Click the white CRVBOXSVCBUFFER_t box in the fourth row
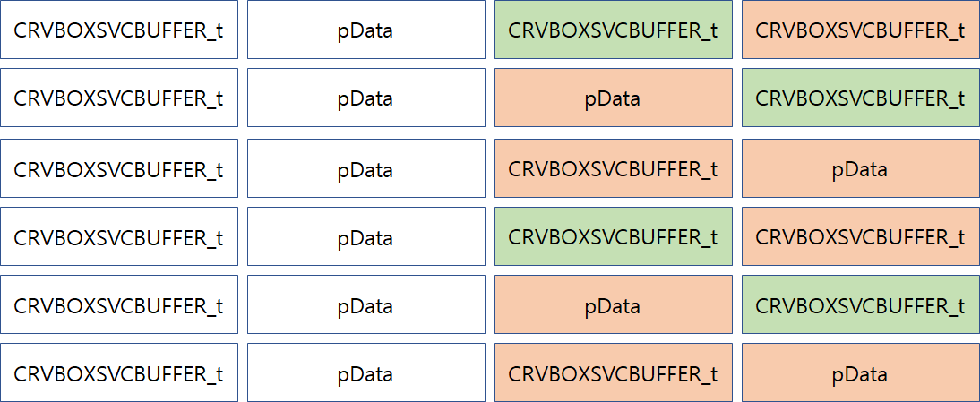Screen dimensions: 980x402 pyautogui.click(x=119, y=236)
